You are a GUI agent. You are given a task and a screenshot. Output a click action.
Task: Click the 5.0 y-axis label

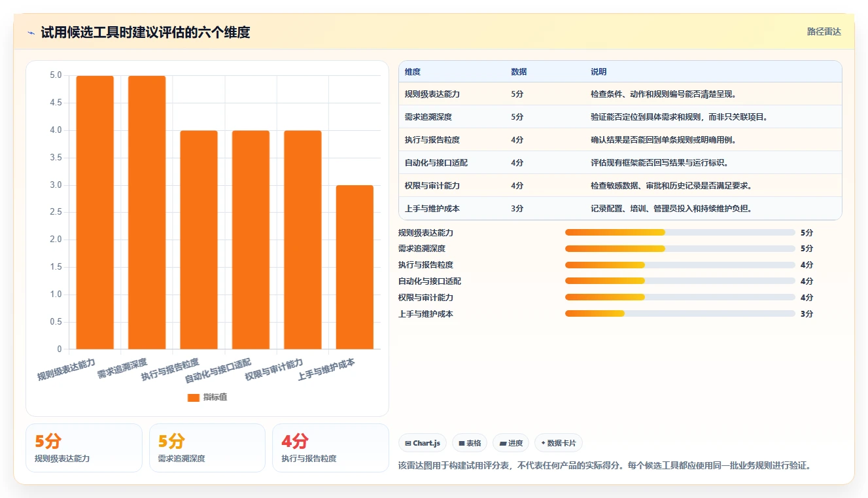[x=56, y=76]
